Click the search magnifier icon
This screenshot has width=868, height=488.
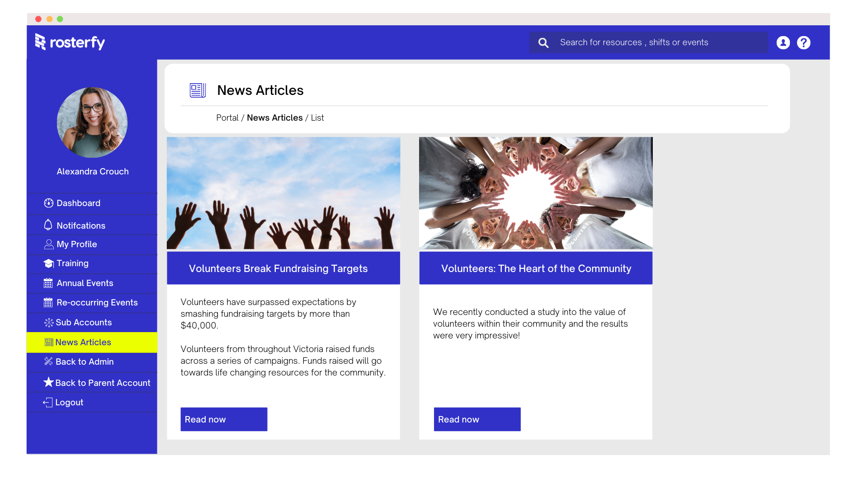[543, 42]
